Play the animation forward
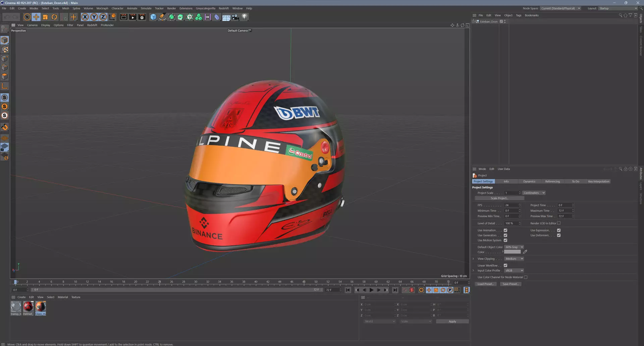 click(371, 290)
